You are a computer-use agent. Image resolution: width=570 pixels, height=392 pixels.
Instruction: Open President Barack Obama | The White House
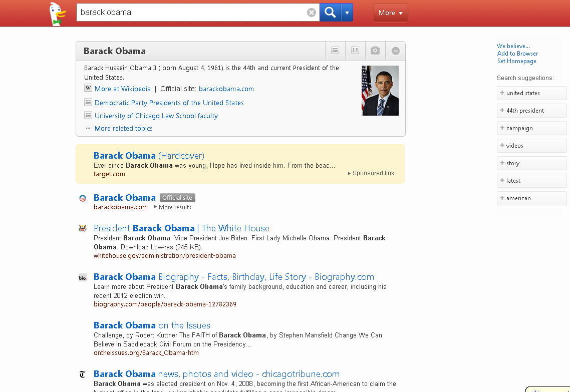181,228
